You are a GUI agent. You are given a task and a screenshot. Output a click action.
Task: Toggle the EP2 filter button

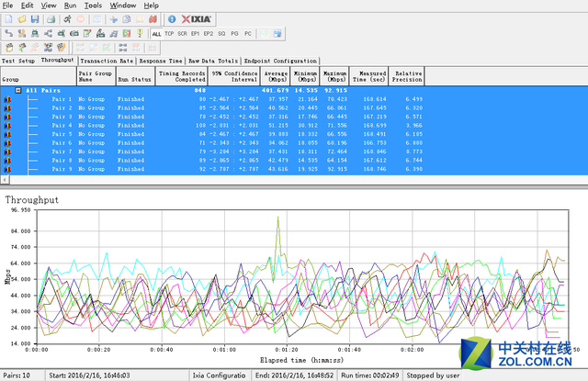pyautogui.click(x=209, y=33)
